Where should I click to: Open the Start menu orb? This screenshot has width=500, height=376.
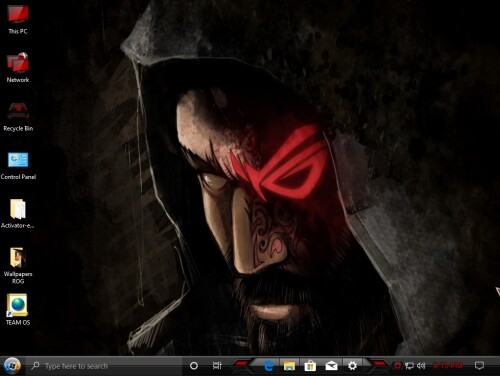12,366
